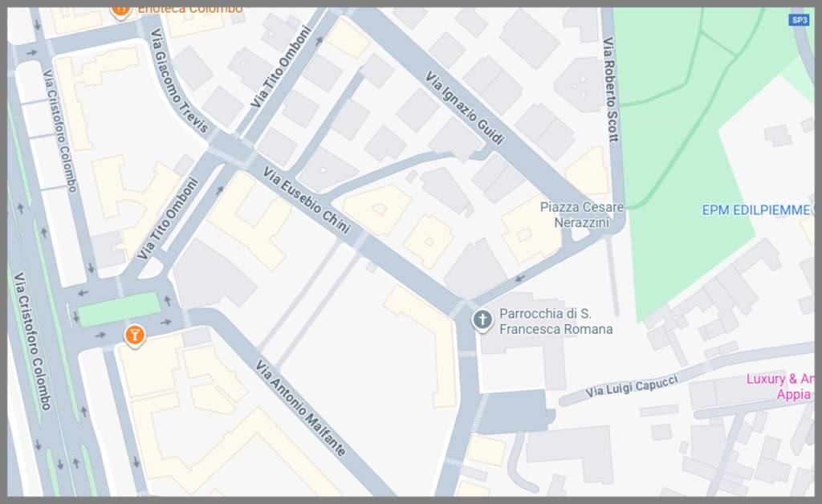Select the church icon beside Parrocchia label
The width and height of the screenshot is (822, 504).
[x=482, y=321]
